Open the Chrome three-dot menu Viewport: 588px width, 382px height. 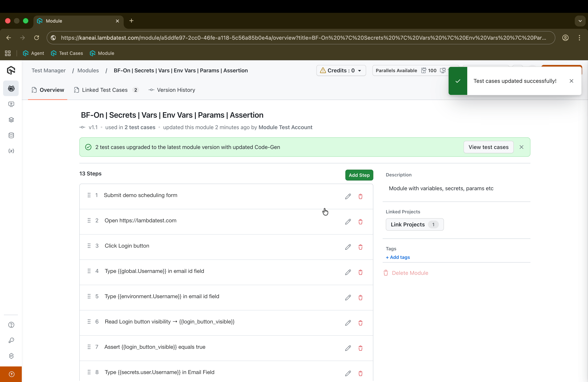click(x=579, y=38)
